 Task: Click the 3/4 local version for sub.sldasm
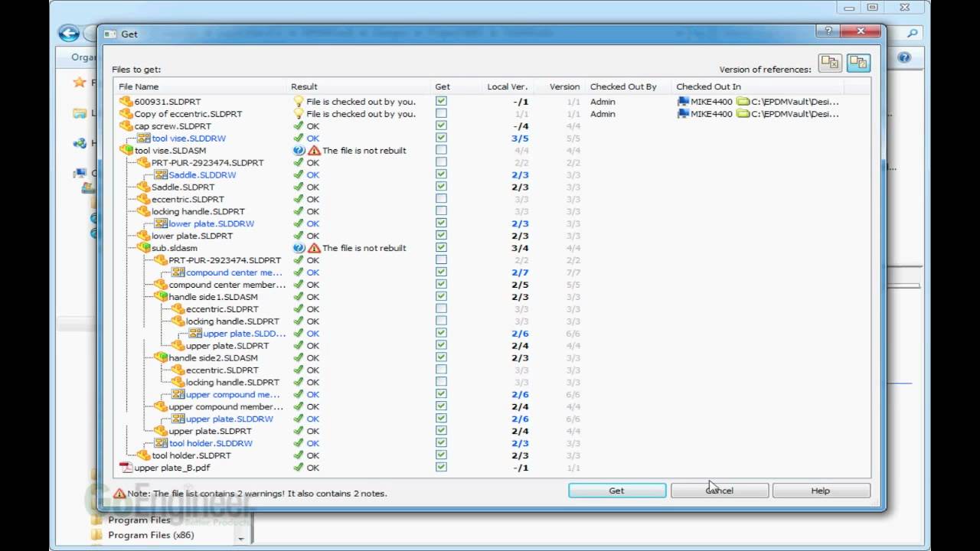(x=520, y=248)
